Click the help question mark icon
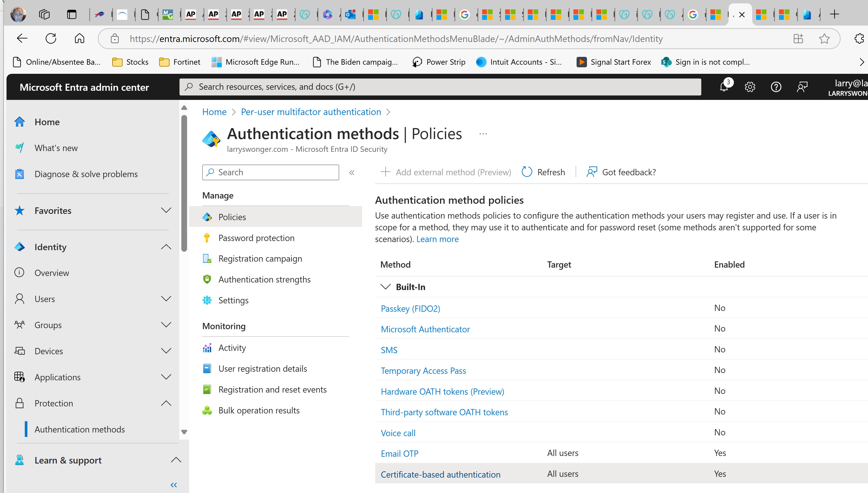 (776, 87)
